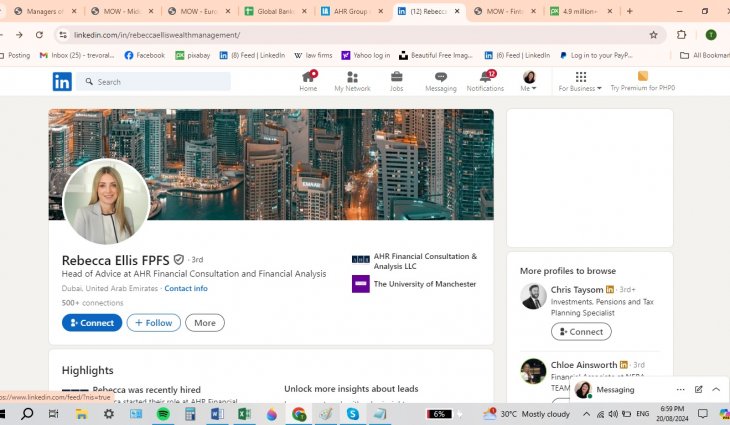Open Chrome profile avatar
The image size is (730, 425).
pos(710,34)
